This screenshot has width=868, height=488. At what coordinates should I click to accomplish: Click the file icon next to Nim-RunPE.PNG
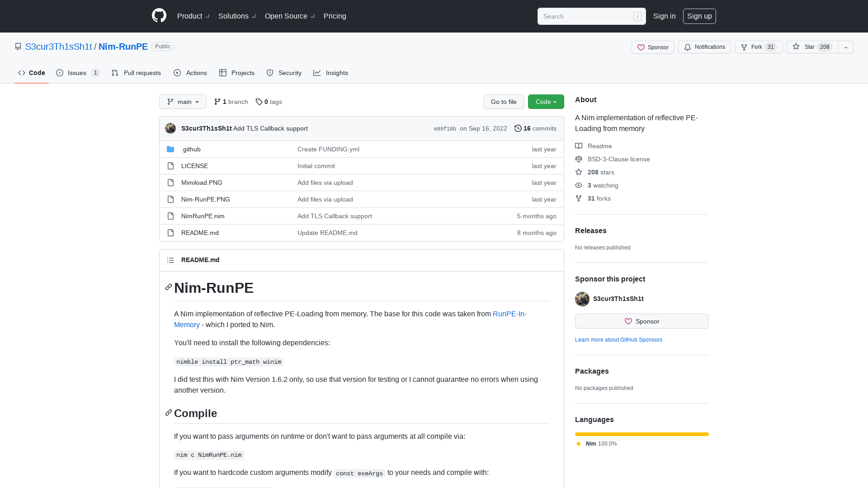[170, 199]
